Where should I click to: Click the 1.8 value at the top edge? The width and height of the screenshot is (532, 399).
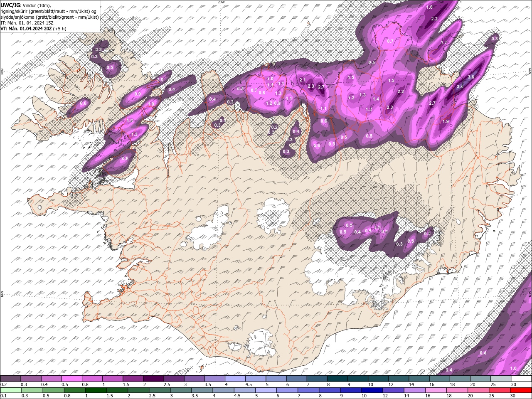pos(429,7)
